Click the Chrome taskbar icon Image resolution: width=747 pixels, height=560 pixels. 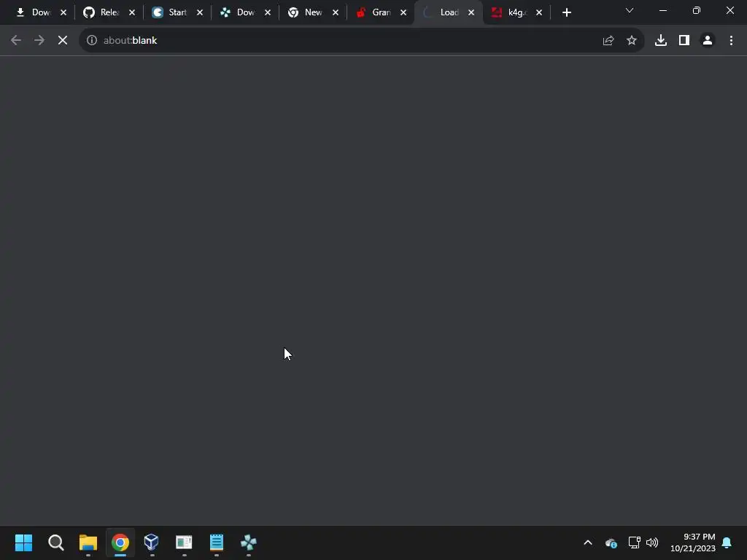tap(120, 542)
